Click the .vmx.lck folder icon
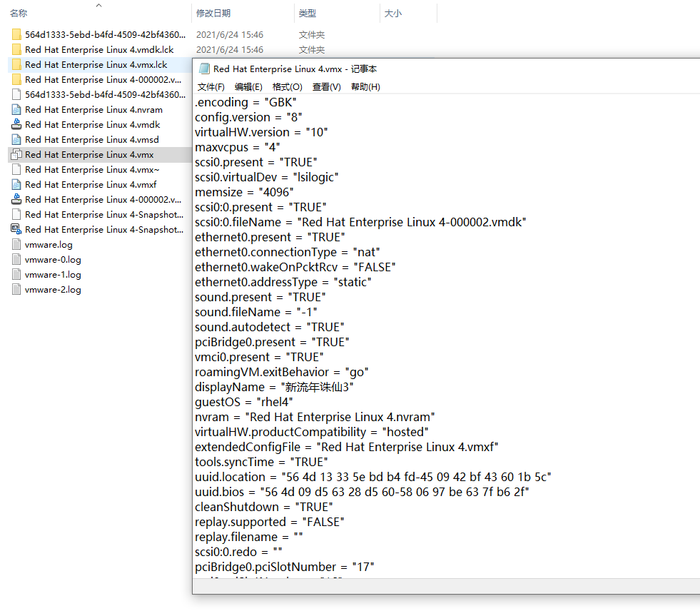 click(x=16, y=65)
